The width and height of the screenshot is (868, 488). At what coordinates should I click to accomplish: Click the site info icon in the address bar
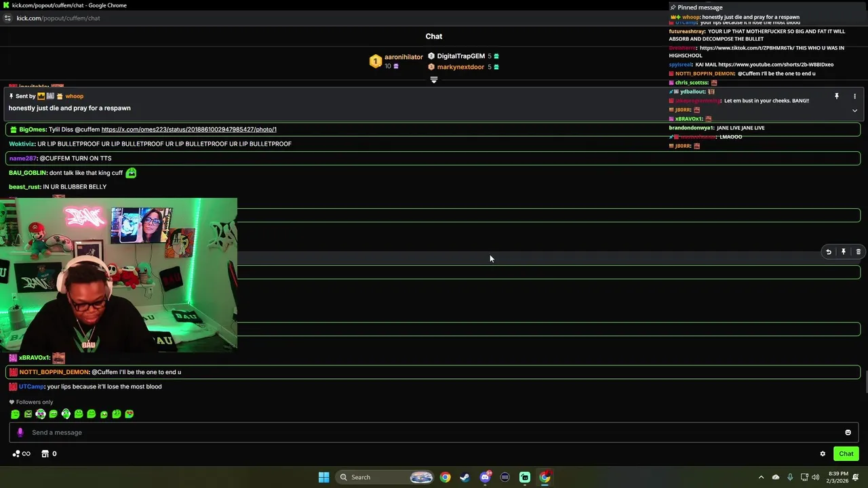[7, 18]
